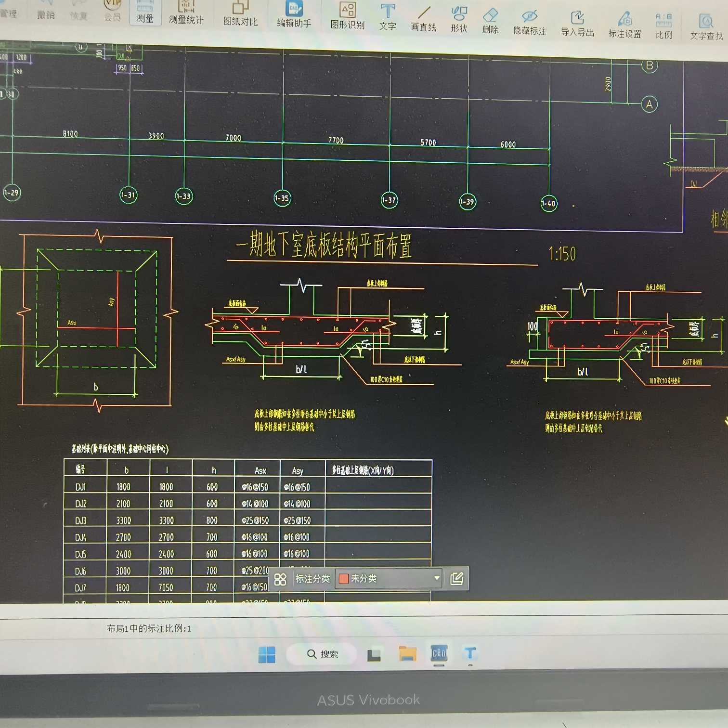Click the 6000 dimension text
Image resolution: width=728 pixels, height=728 pixels.
508,144
